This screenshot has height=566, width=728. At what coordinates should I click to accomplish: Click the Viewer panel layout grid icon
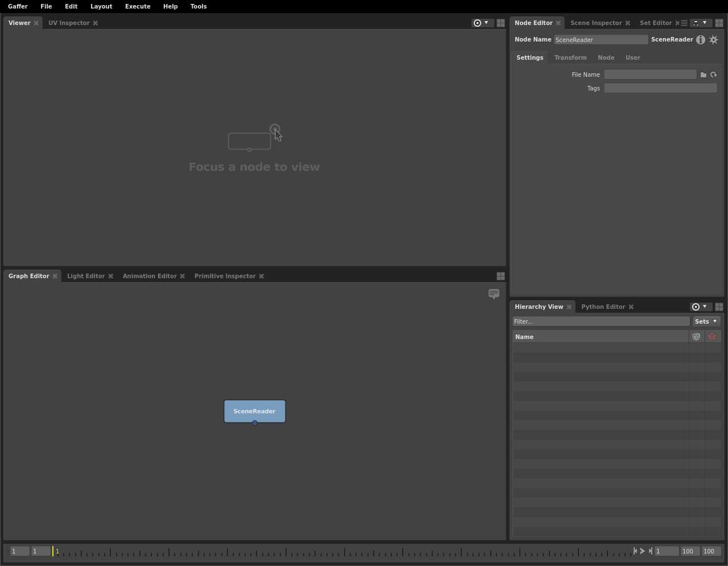click(500, 23)
